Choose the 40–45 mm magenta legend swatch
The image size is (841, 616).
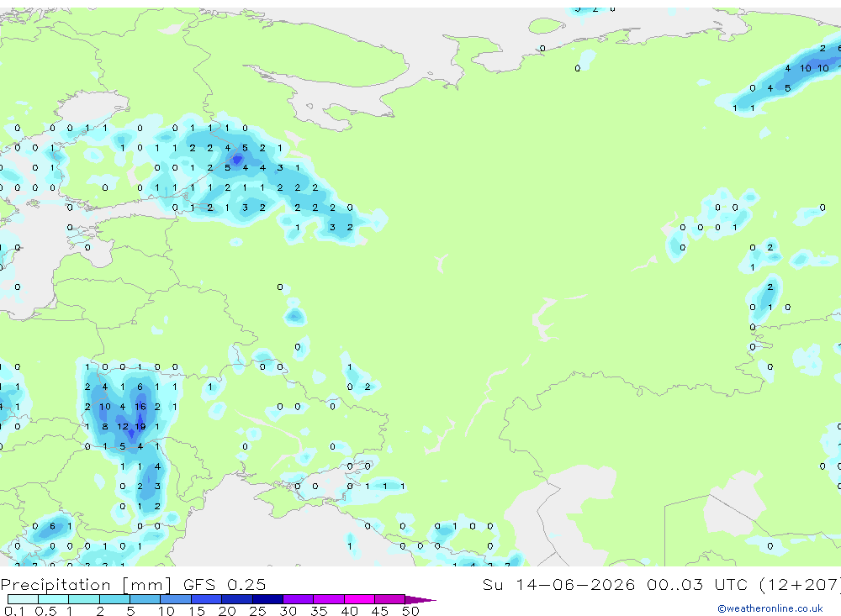click(x=359, y=599)
